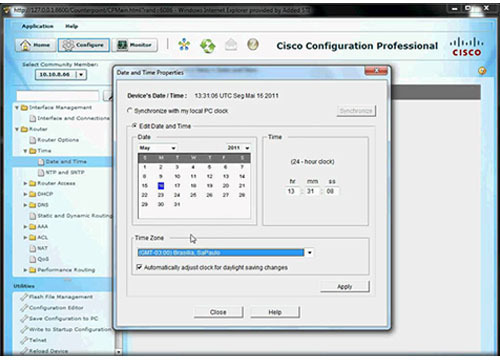Image resolution: width=500 pixels, height=360 pixels.
Task: Click the Cisco logo
Action: (467, 47)
